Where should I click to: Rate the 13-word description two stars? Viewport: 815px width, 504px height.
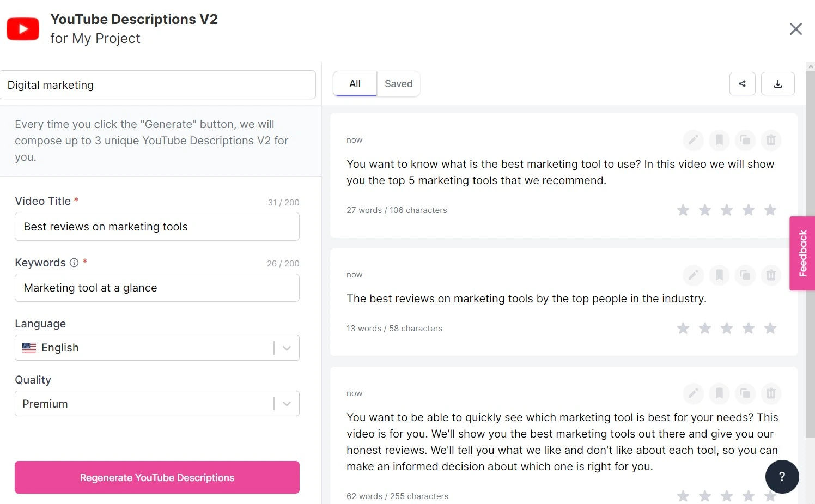pyautogui.click(x=705, y=328)
